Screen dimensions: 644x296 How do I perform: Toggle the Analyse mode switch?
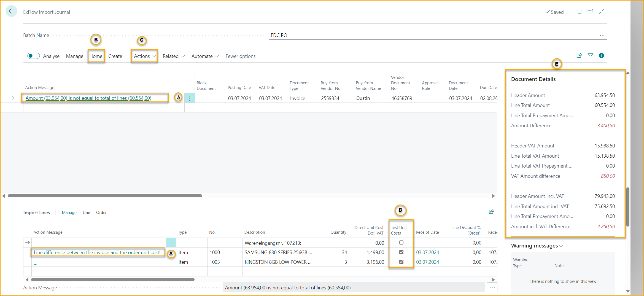click(33, 56)
